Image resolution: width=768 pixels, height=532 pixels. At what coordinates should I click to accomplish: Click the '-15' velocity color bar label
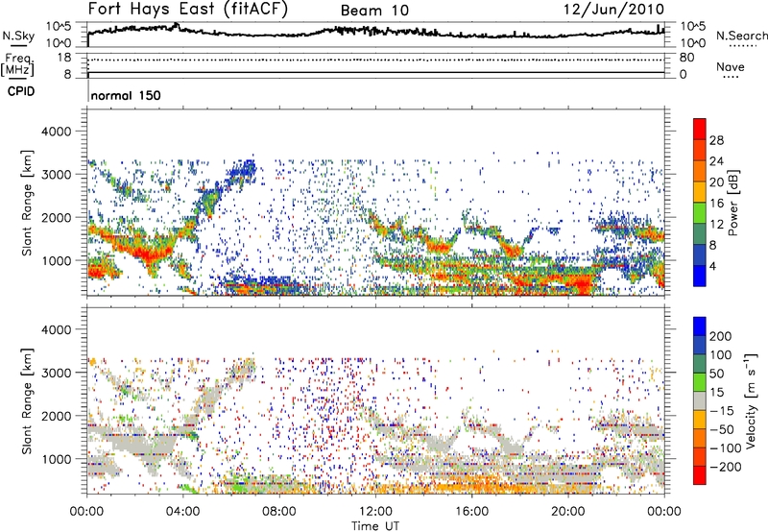click(x=722, y=411)
